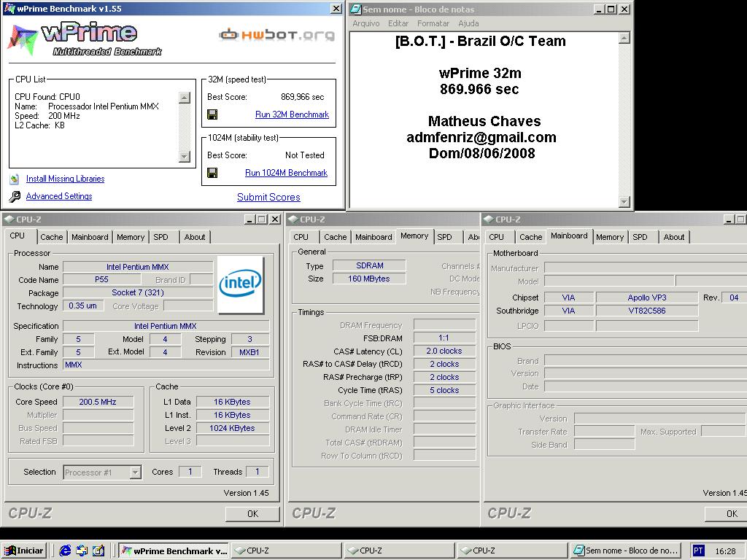This screenshot has width=747, height=560.
Task: Select CPU tab in middle CPU-Z window
Action: (x=301, y=237)
